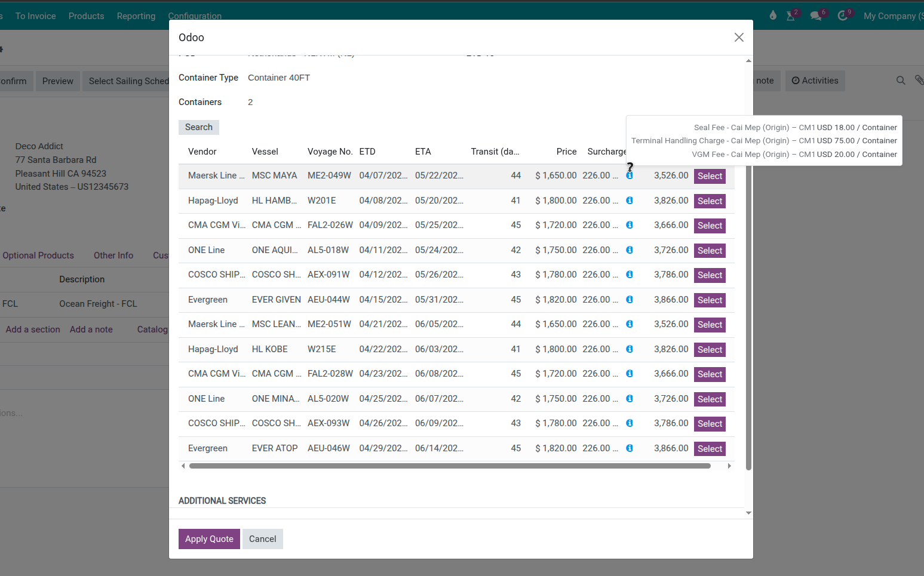Select the COSCO AEX-093W sailing schedule
This screenshot has width=924, height=576.
(710, 424)
